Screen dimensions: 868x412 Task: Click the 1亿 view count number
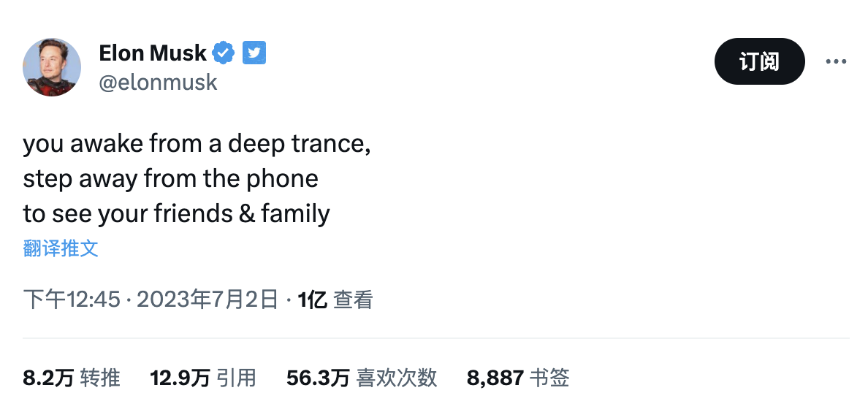point(312,300)
